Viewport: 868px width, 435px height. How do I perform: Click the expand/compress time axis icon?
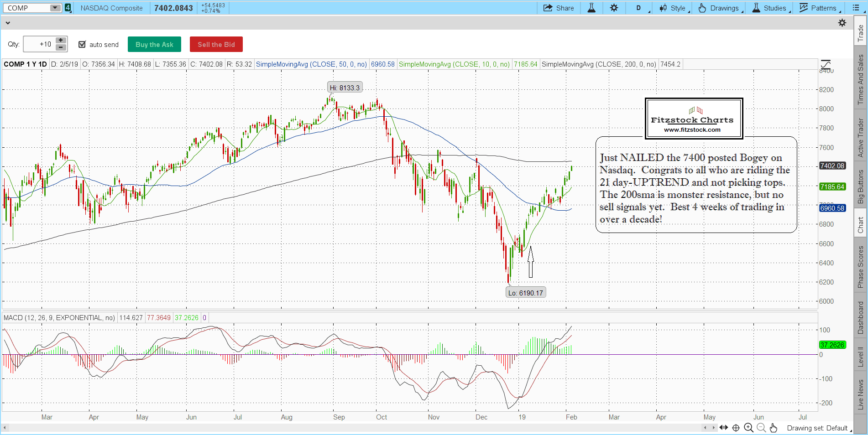[723, 428]
